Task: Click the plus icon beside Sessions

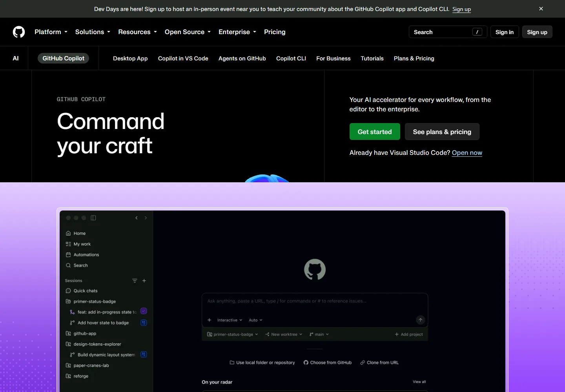Action: click(x=144, y=281)
